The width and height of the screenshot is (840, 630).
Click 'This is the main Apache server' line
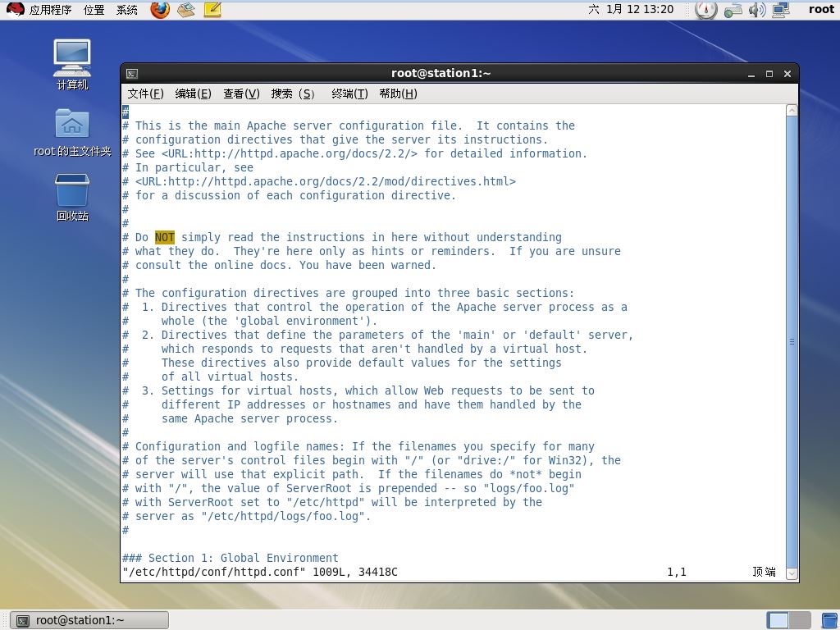(348, 126)
